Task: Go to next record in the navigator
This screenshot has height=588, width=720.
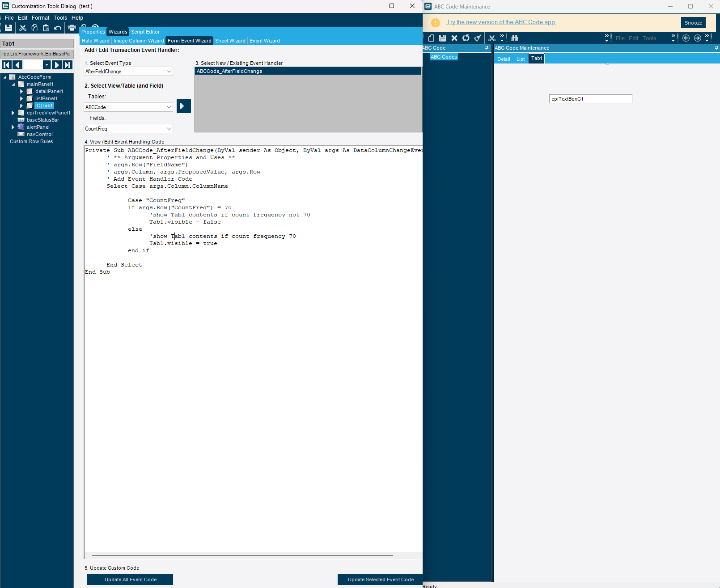Action: tap(57, 65)
